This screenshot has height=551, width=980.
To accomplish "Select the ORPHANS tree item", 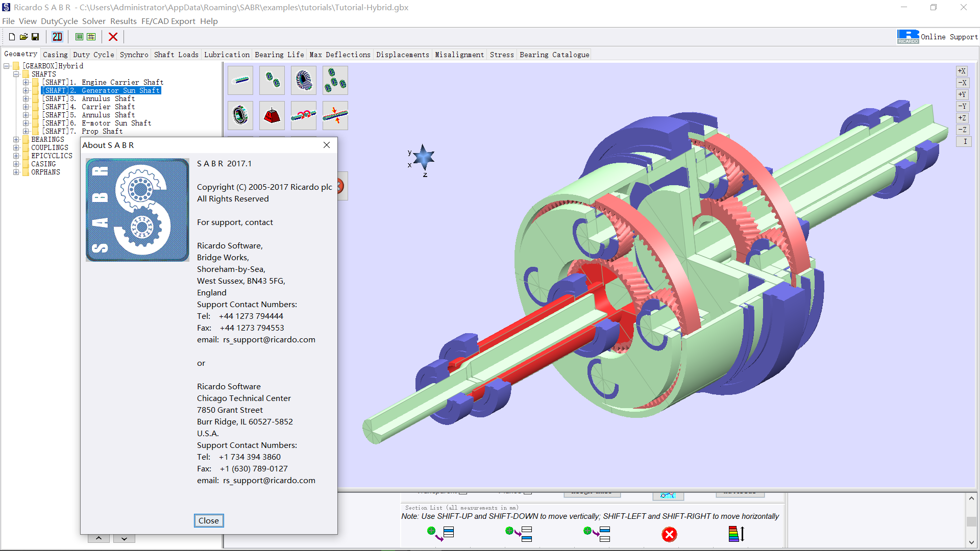I will click(45, 172).
